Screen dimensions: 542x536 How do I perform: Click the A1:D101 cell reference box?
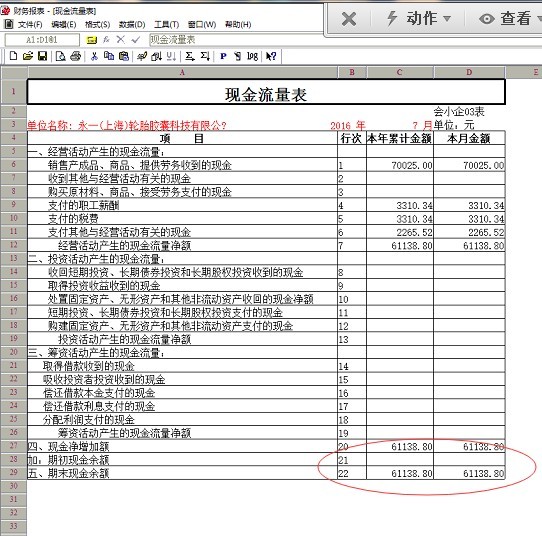(x=42, y=40)
